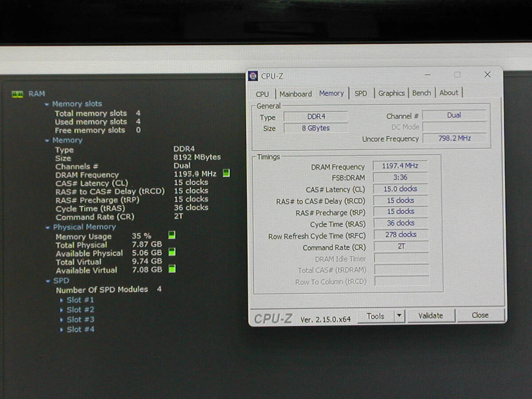The height and width of the screenshot is (399, 532).
Task: Click 'Total Virtual' 9.74 GB row
Action: tap(109, 262)
